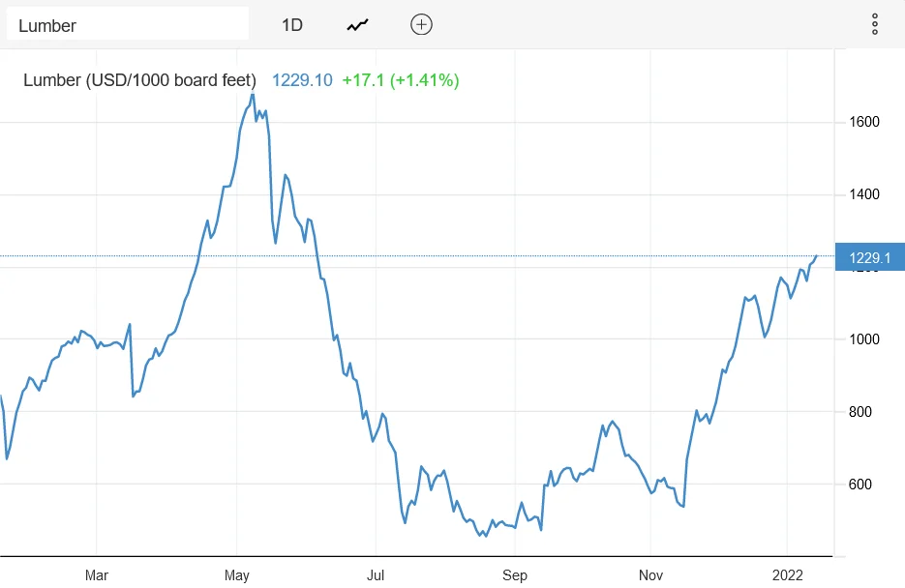Expand the 1D interval dropdown
Viewport: 905px width, 588px height.
292,25
